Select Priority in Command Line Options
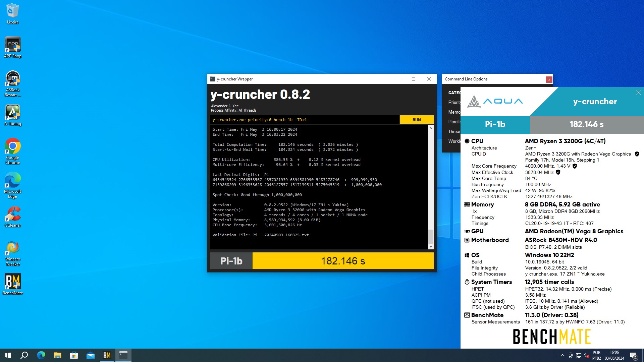This screenshot has height=362, width=644. pos(454,102)
